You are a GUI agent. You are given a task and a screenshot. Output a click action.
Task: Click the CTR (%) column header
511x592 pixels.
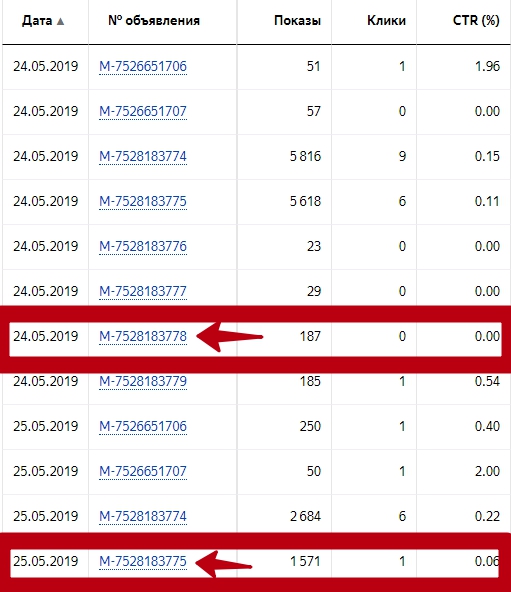[476, 20]
